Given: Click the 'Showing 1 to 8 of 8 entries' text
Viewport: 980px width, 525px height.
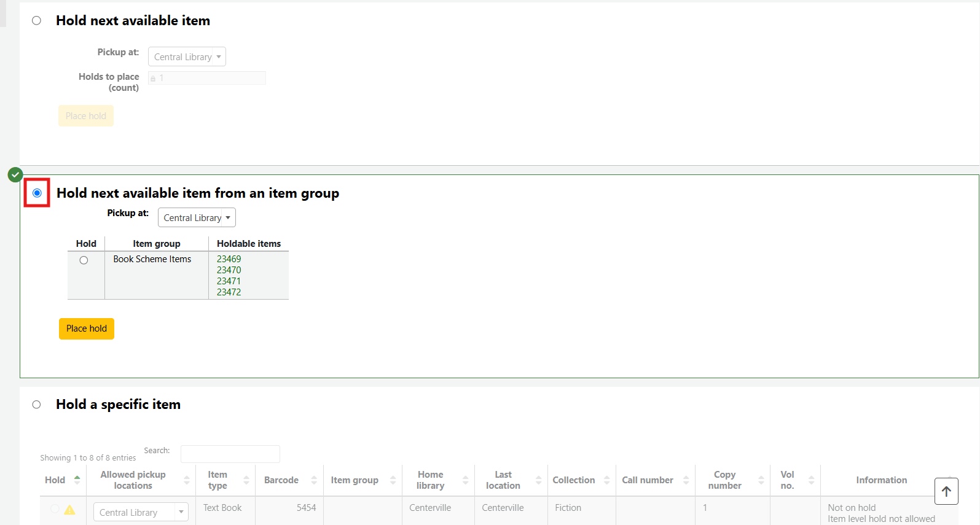Looking at the screenshot, I should pos(88,458).
